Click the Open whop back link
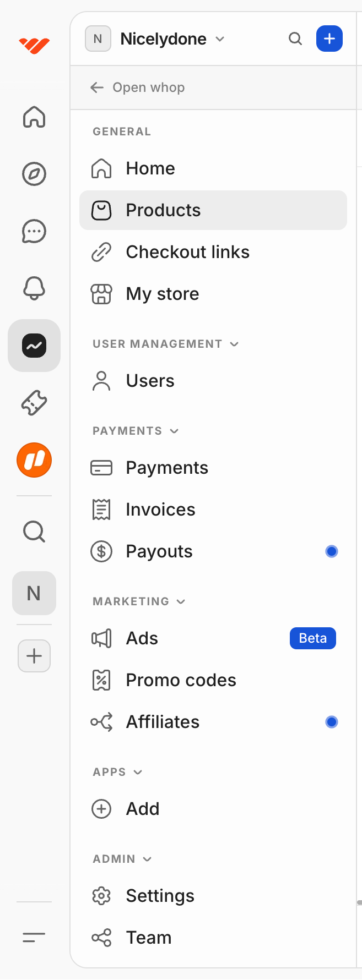 pos(138,87)
